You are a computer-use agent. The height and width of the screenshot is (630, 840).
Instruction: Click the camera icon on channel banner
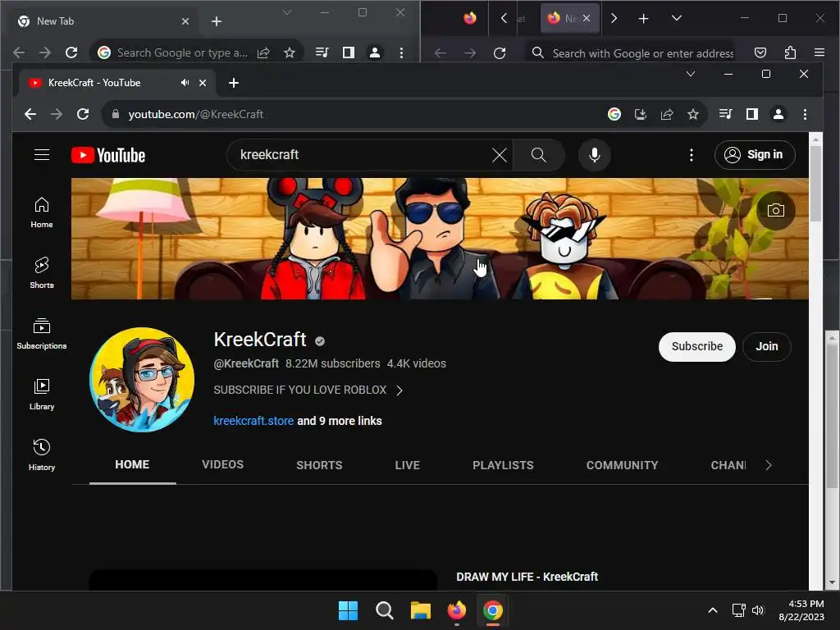point(775,211)
